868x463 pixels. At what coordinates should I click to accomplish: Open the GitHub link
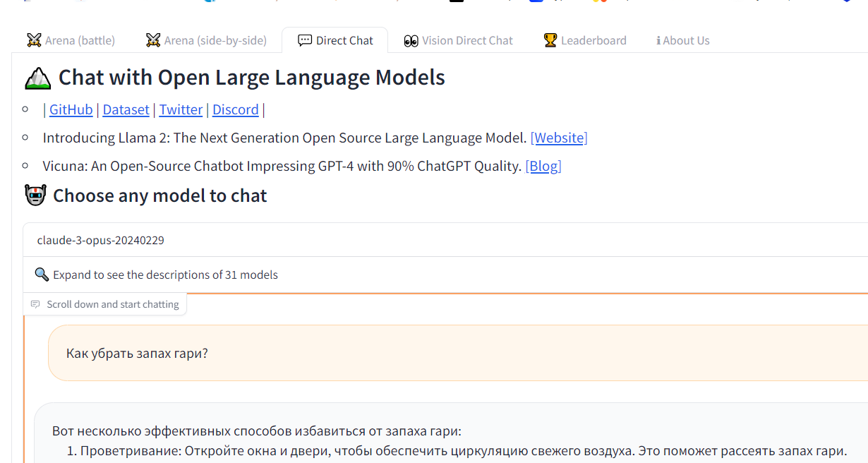71,109
